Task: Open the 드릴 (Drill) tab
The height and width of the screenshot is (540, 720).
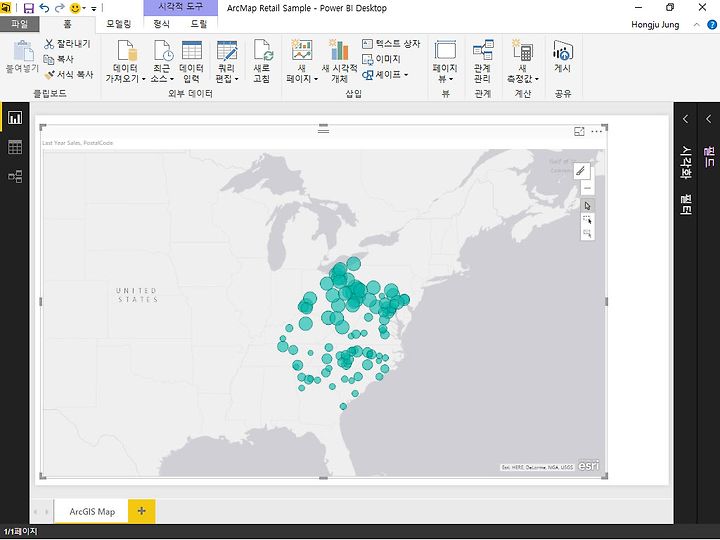Action: click(x=199, y=24)
